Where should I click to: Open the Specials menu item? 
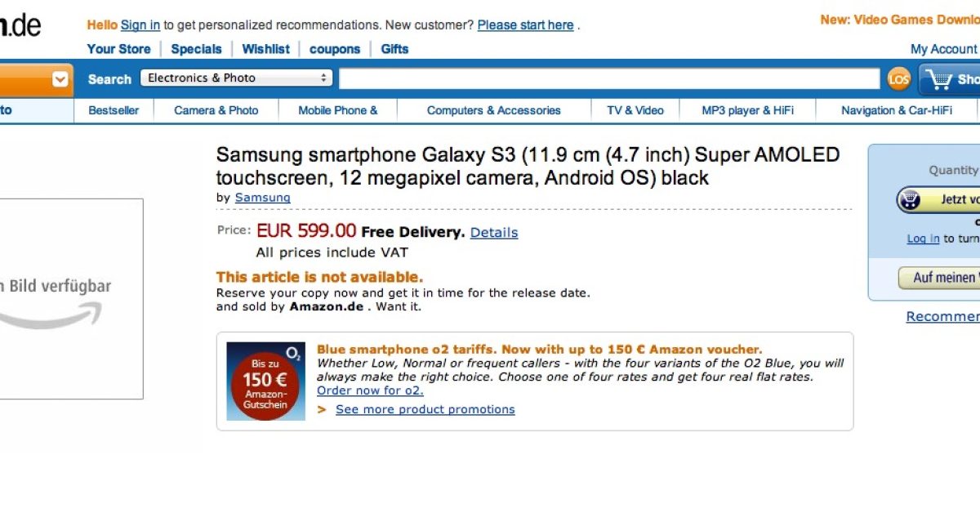[x=196, y=49]
